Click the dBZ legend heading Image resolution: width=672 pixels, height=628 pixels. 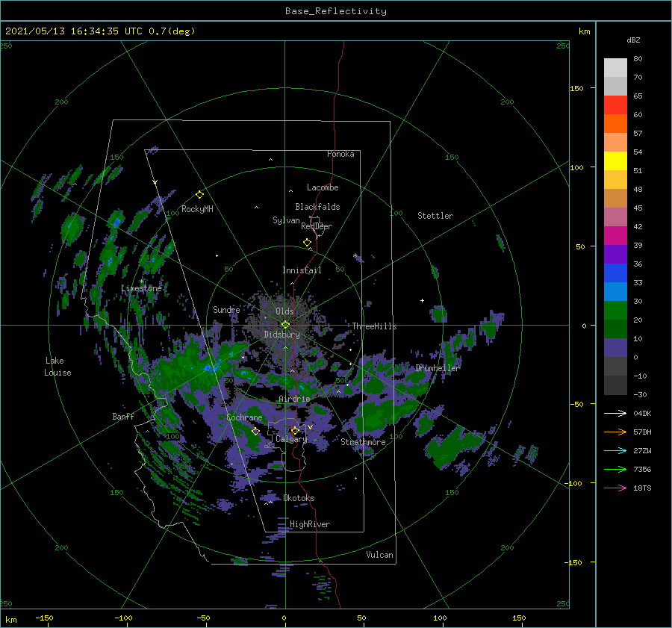(x=633, y=40)
